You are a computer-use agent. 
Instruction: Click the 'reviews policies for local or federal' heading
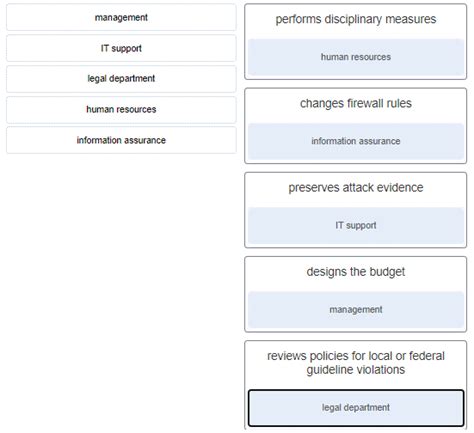pyautogui.click(x=356, y=356)
